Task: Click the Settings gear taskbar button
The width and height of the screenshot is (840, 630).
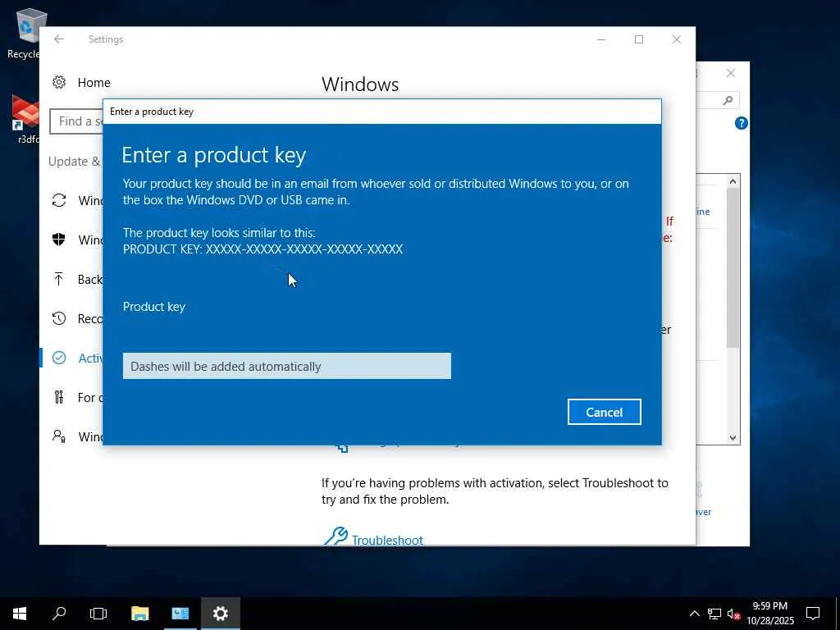Action: click(220, 614)
